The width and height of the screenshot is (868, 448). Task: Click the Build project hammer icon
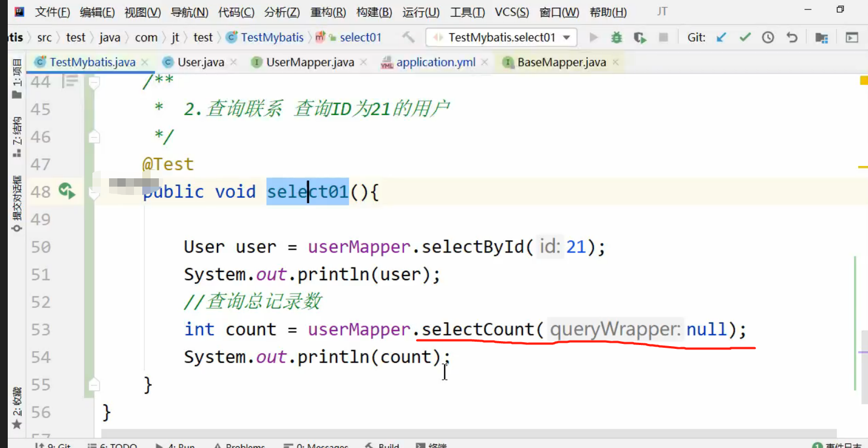pyautogui.click(x=408, y=37)
